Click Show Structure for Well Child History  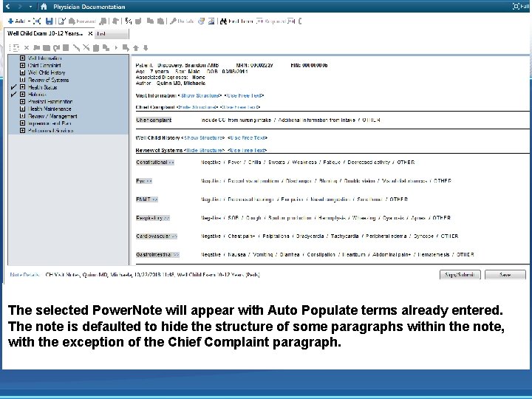(203, 137)
